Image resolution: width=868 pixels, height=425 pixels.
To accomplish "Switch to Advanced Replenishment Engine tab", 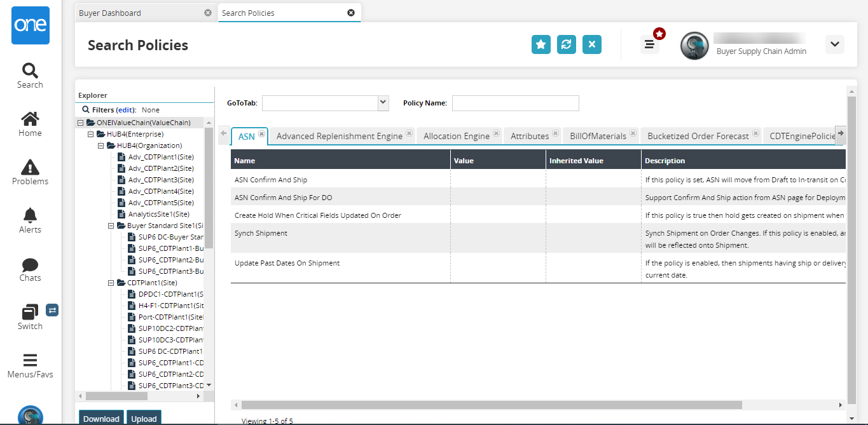I will [339, 136].
